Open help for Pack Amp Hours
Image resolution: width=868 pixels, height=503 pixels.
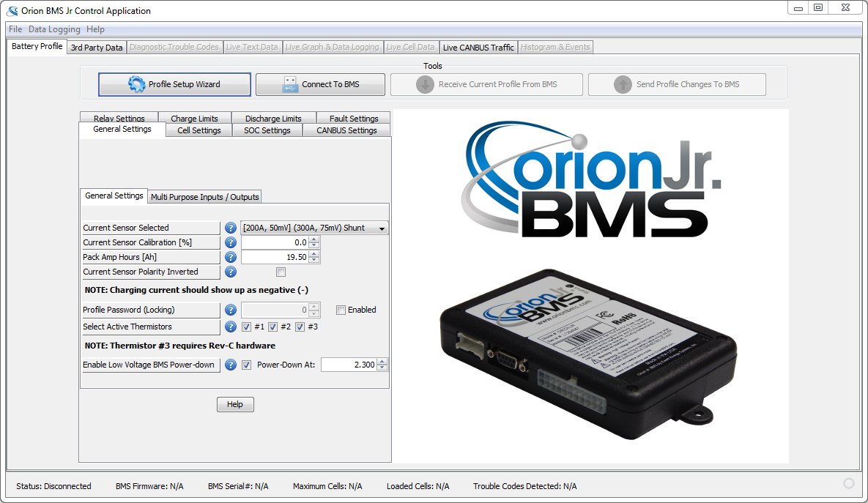pos(231,257)
